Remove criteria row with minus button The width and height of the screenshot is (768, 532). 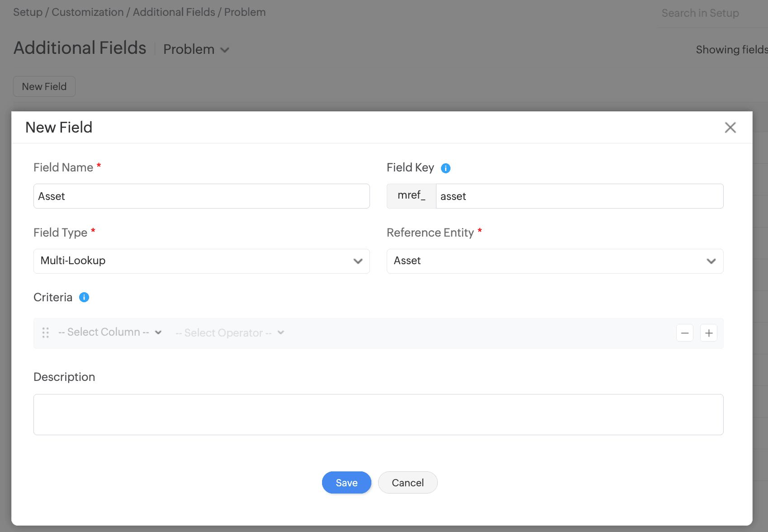[685, 333]
